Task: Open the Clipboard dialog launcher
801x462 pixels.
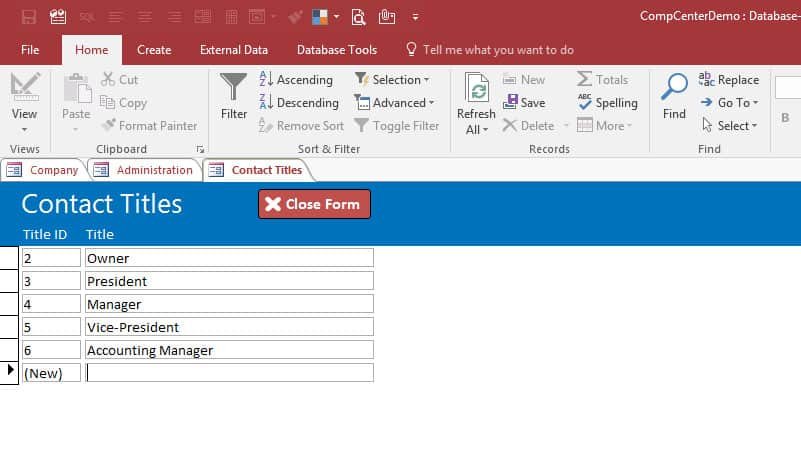Action: point(200,149)
